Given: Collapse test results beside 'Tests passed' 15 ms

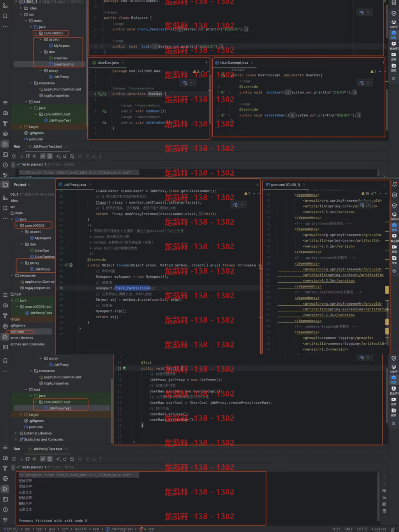Looking at the screenshot, I should pos(13,467).
